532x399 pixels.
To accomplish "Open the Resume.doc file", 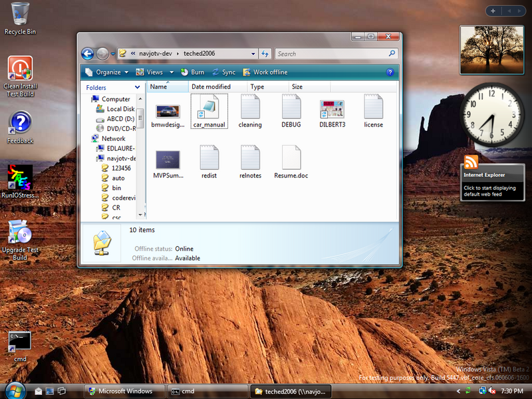I will pyautogui.click(x=291, y=160).
